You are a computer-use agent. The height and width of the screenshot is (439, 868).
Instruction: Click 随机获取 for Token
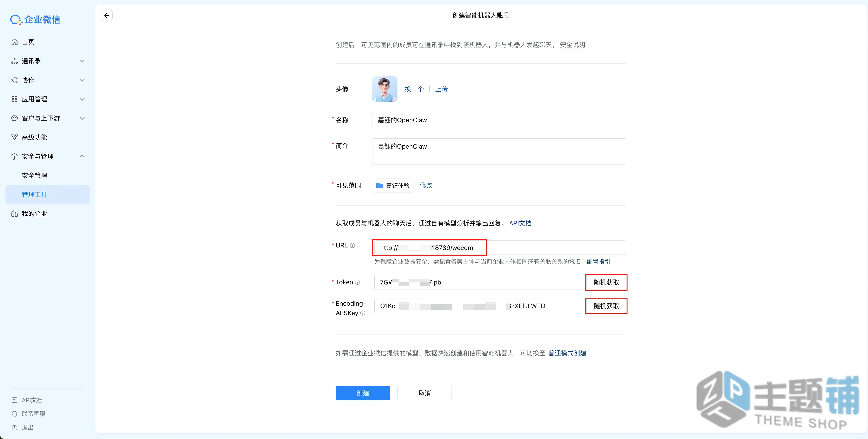tap(606, 282)
